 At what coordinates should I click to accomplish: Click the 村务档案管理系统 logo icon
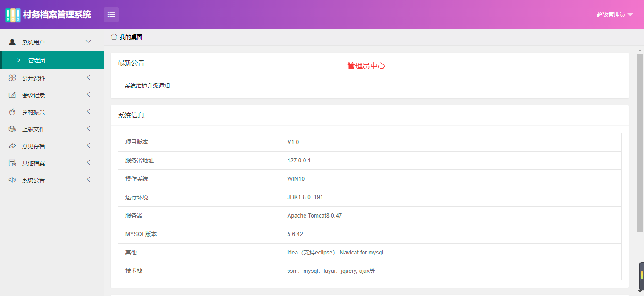point(13,15)
